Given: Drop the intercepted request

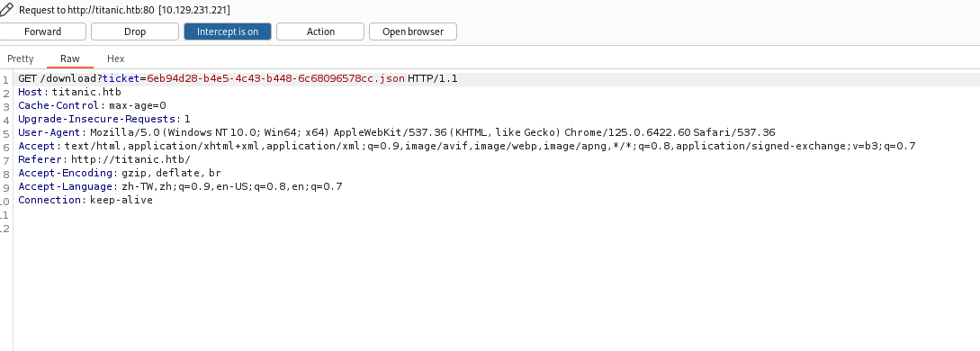Looking at the screenshot, I should 135,31.
